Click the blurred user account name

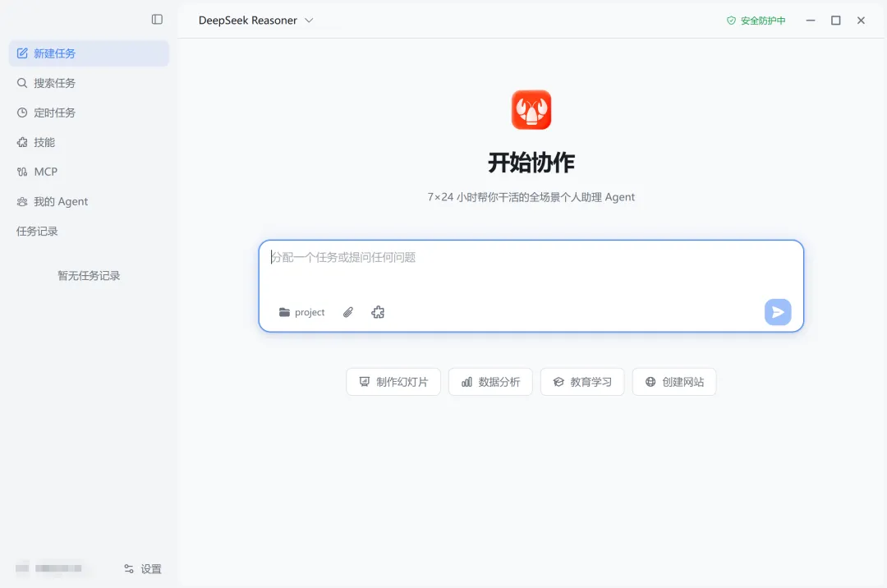coord(58,568)
